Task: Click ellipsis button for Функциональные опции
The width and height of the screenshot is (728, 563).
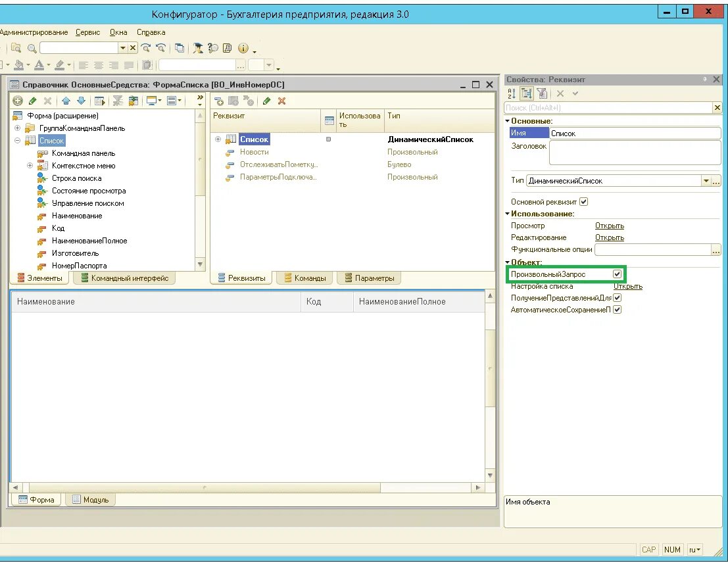Action: pyautogui.click(x=716, y=249)
